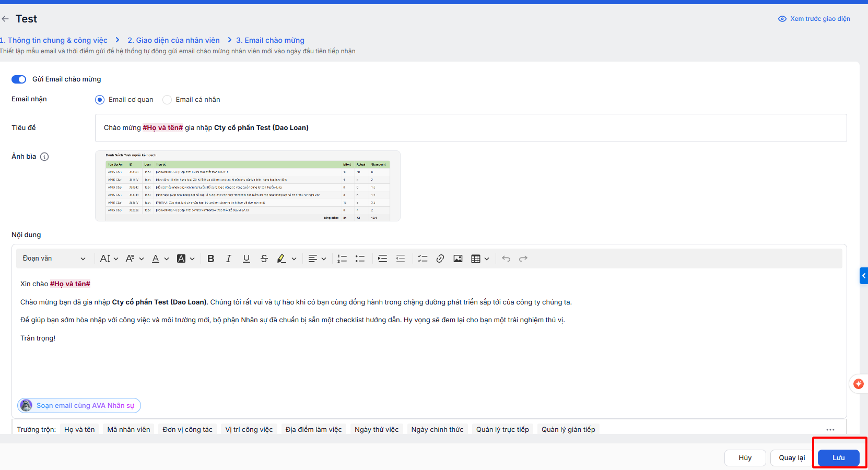Image resolution: width=868 pixels, height=470 pixels.
Task: Decrease the paragraph indent
Action: [x=401, y=258]
